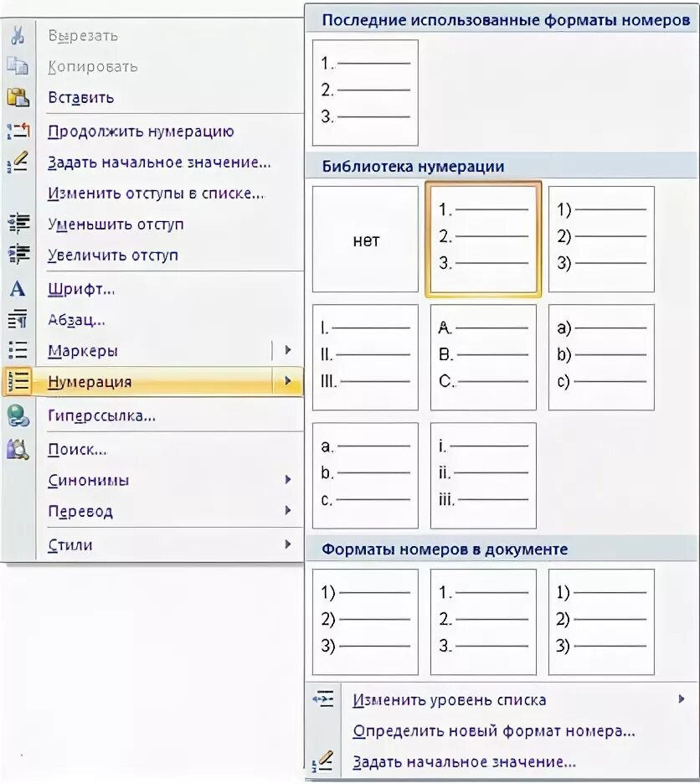Expand the Стили submenu

click(x=288, y=544)
